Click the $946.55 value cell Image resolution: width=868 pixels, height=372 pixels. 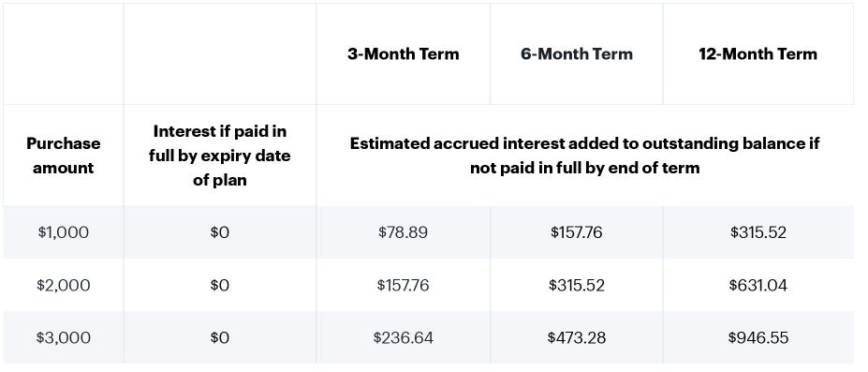coord(758,337)
